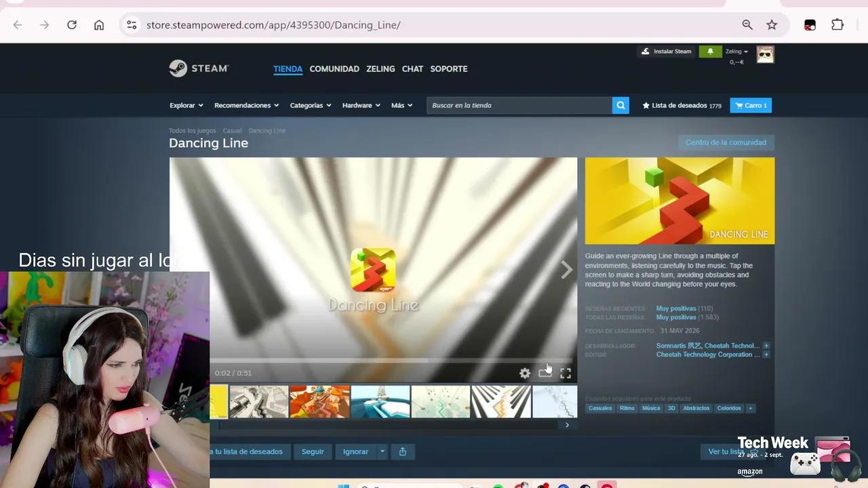Expand the Recomendaciones dropdown

(x=247, y=105)
